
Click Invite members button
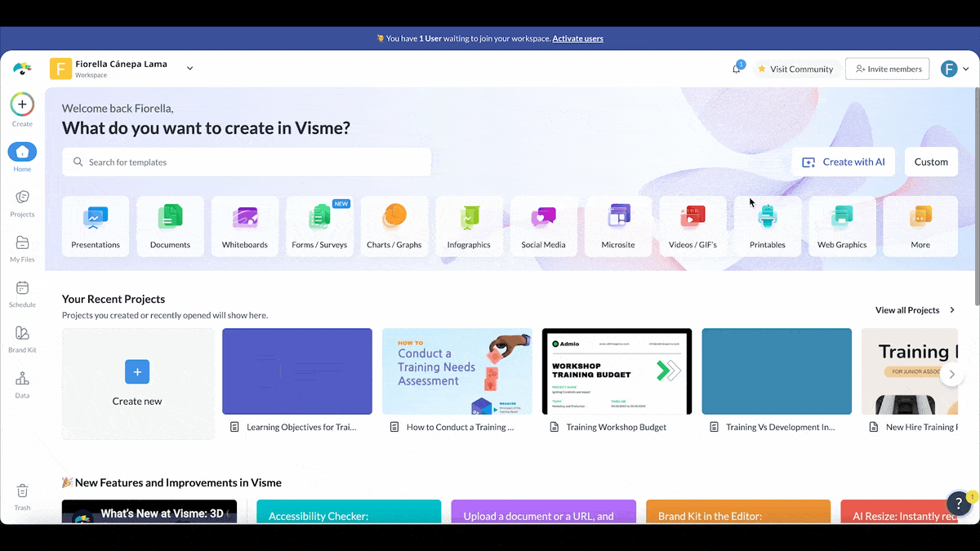(x=888, y=69)
